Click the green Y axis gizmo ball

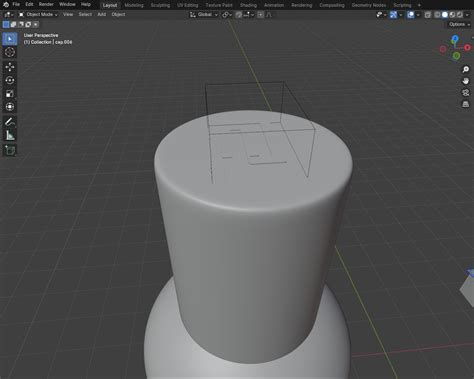point(456,56)
